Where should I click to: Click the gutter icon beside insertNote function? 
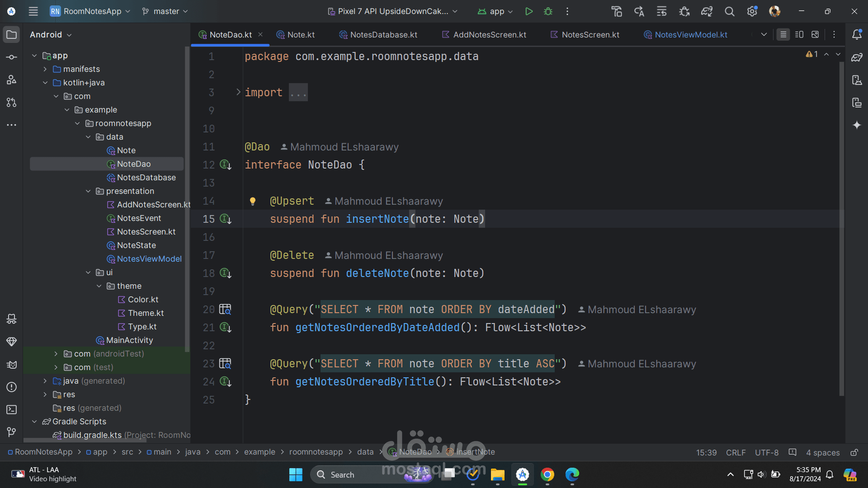(225, 219)
